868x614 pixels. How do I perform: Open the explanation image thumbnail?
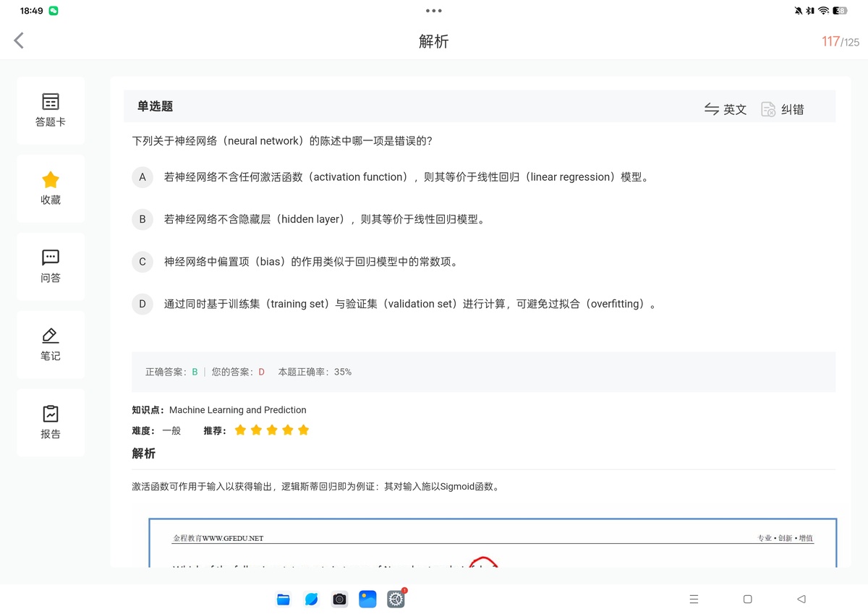coord(493,542)
